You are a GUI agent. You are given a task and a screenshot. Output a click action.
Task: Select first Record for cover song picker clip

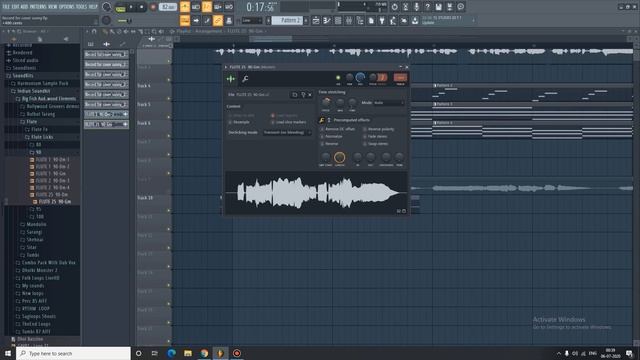tap(106, 54)
